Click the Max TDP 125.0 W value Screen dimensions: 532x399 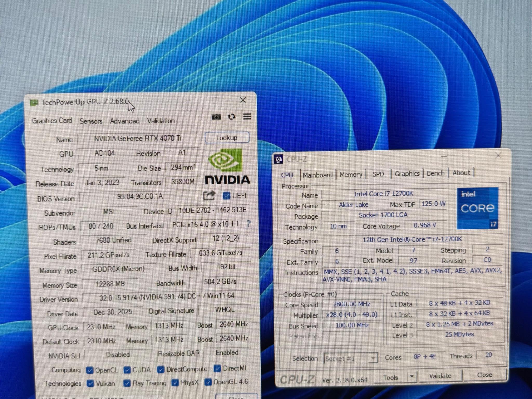434,204
